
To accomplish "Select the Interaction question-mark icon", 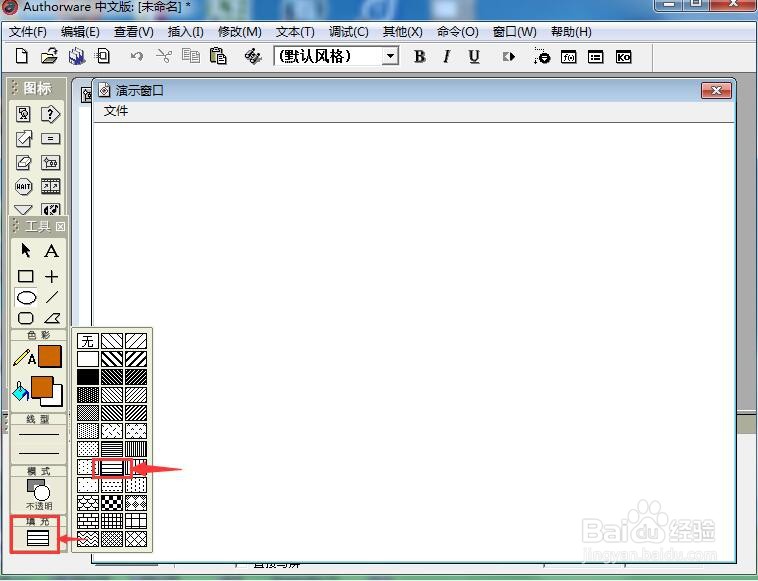I will click(x=50, y=114).
